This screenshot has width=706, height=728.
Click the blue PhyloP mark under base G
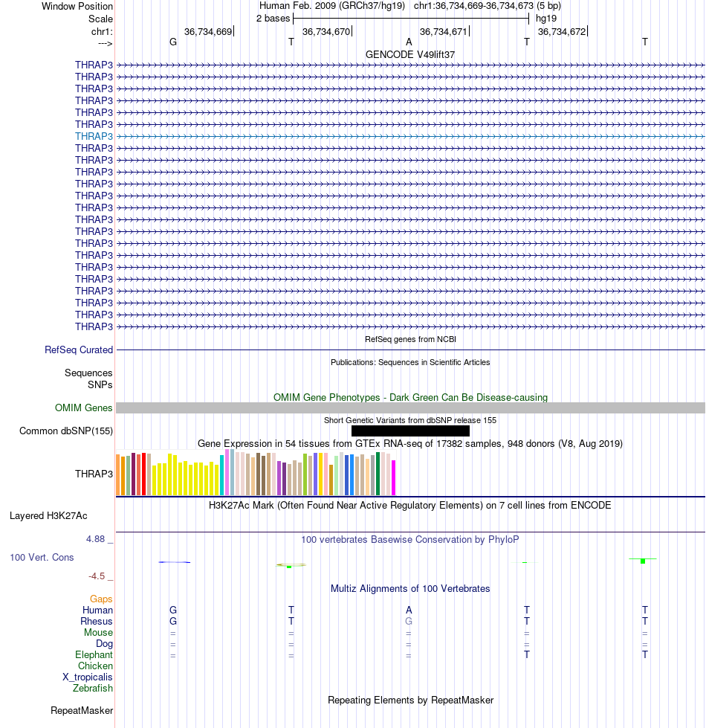pyautogui.click(x=175, y=562)
